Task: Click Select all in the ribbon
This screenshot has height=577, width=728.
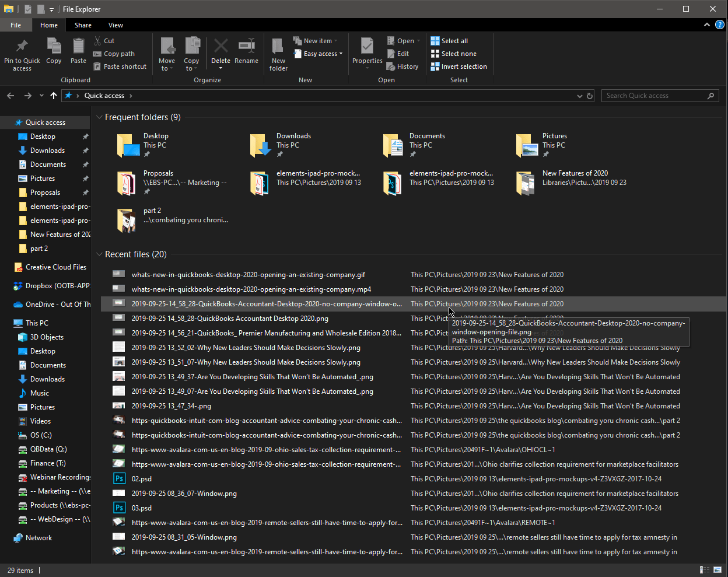Action: tap(449, 41)
